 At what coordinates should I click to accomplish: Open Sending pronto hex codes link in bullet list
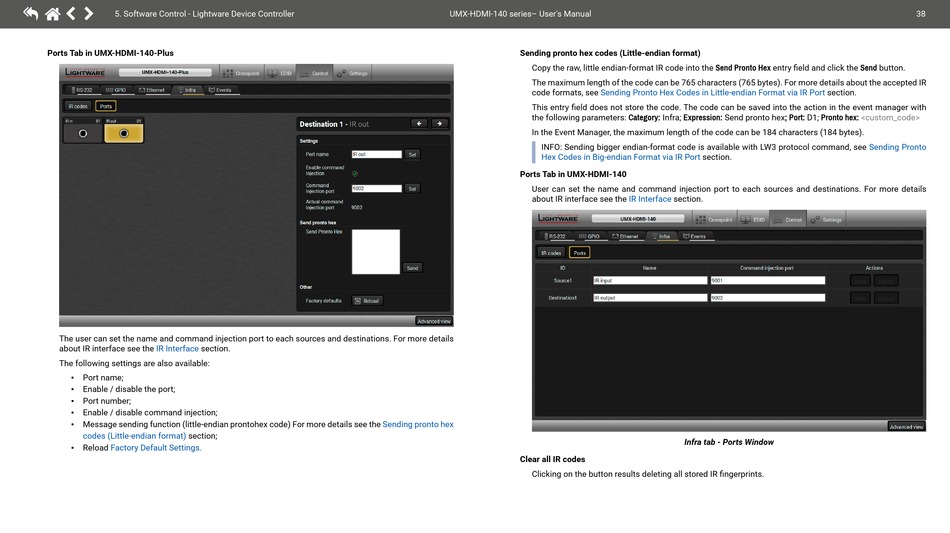click(268, 430)
